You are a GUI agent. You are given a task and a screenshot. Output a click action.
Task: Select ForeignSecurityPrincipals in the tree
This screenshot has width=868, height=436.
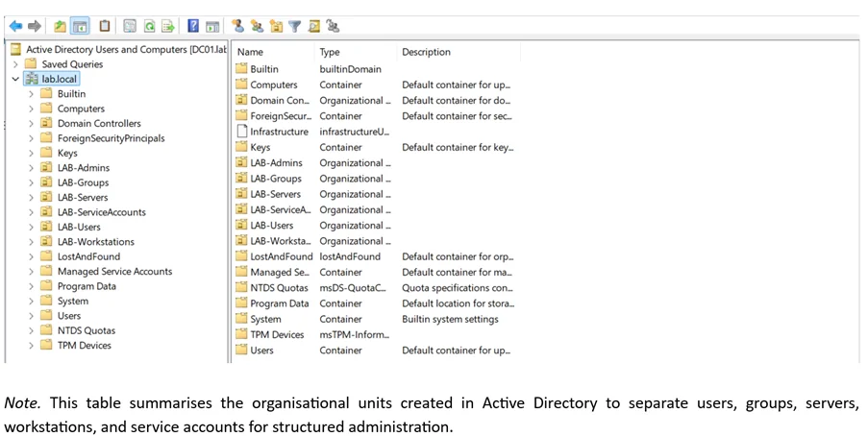[x=111, y=138]
